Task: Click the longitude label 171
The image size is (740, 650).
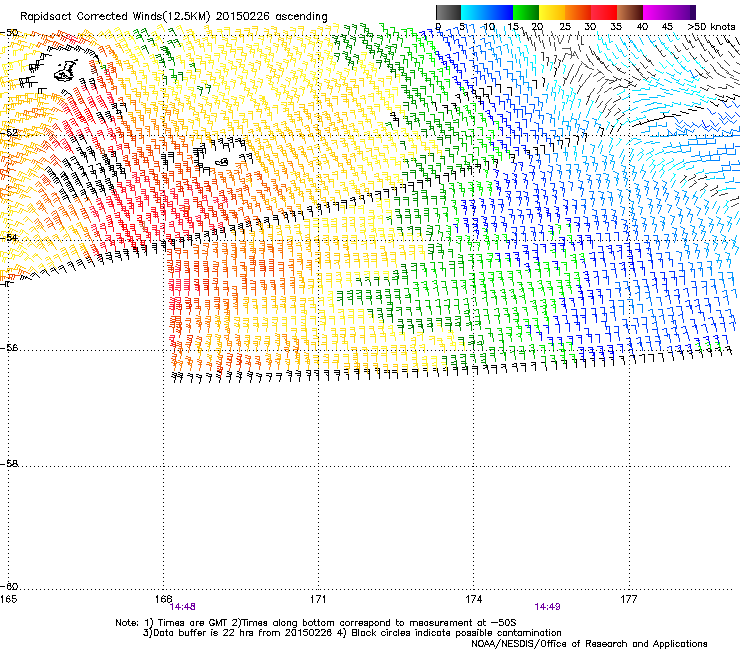Action: (318, 599)
